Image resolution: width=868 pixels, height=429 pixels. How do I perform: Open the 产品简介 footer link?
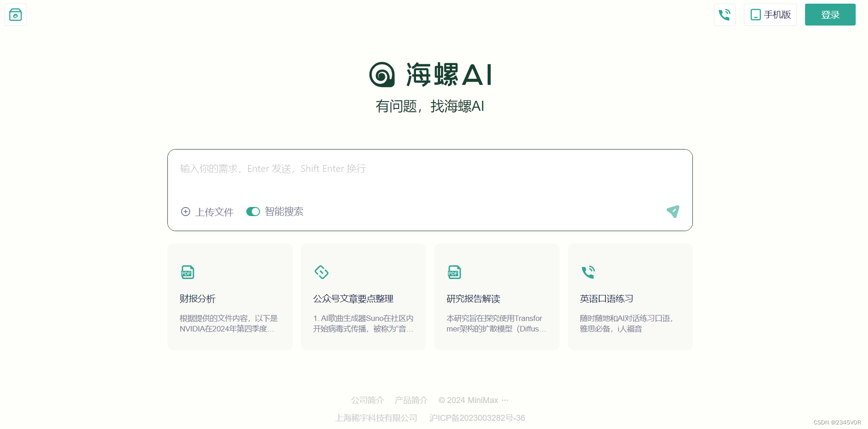coord(411,400)
